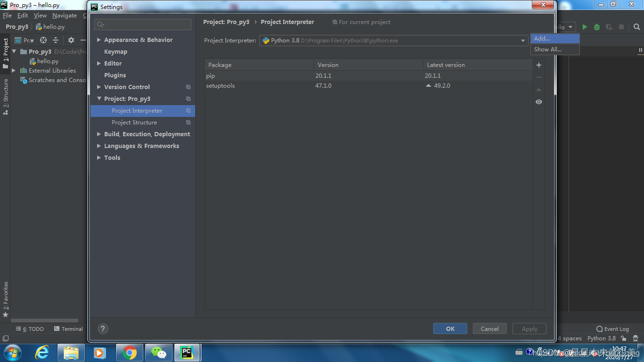The width and height of the screenshot is (644, 362).
Task: Click the OK button
Action: pos(450,329)
